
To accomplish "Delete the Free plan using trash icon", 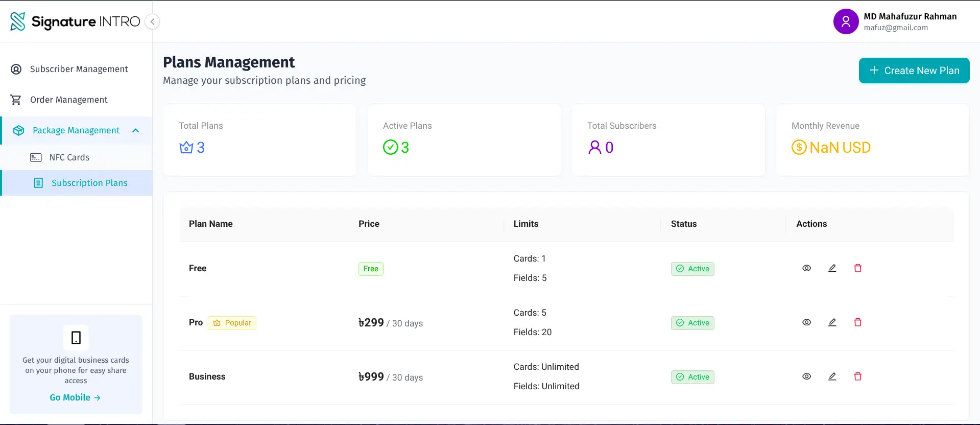I will [857, 268].
